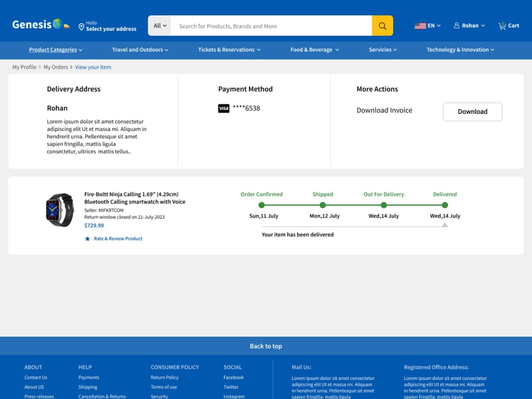Open Facebook social link
The width and height of the screenshot is (532, 399).
pos(234,378)
